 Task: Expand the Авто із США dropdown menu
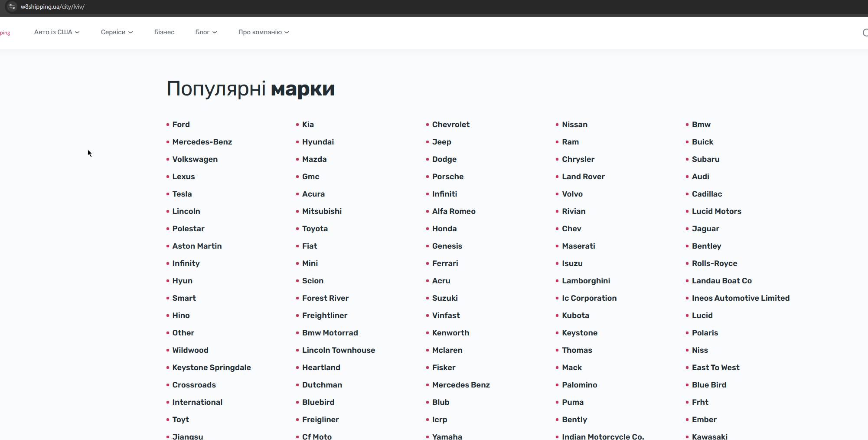tap(57, 32)
